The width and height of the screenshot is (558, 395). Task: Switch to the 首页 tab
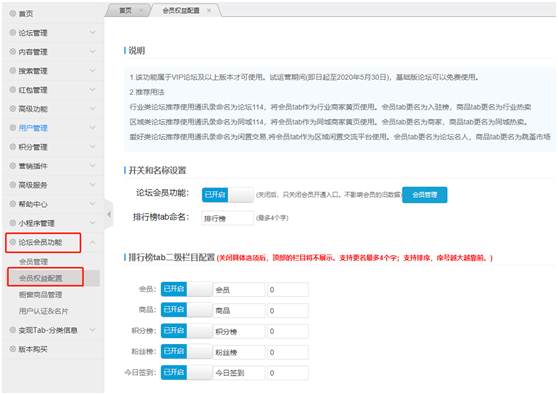click(x=125, y=11)
